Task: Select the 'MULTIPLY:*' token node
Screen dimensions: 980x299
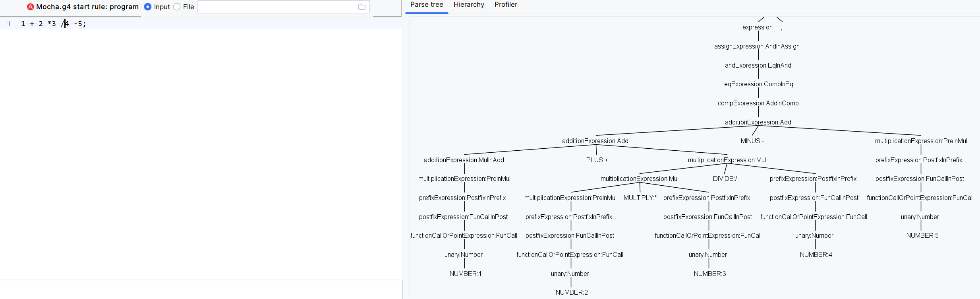Action: click(x=640, y=198)
